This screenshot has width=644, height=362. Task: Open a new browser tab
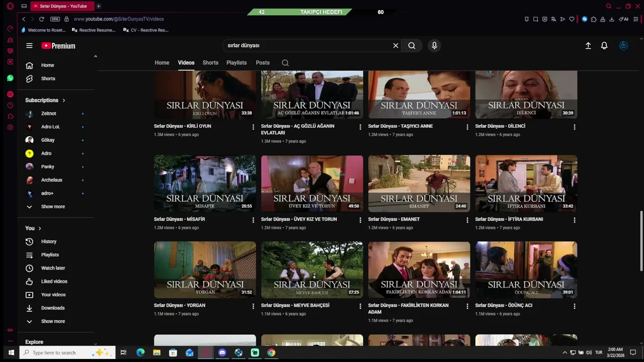(x=98, y=6)
